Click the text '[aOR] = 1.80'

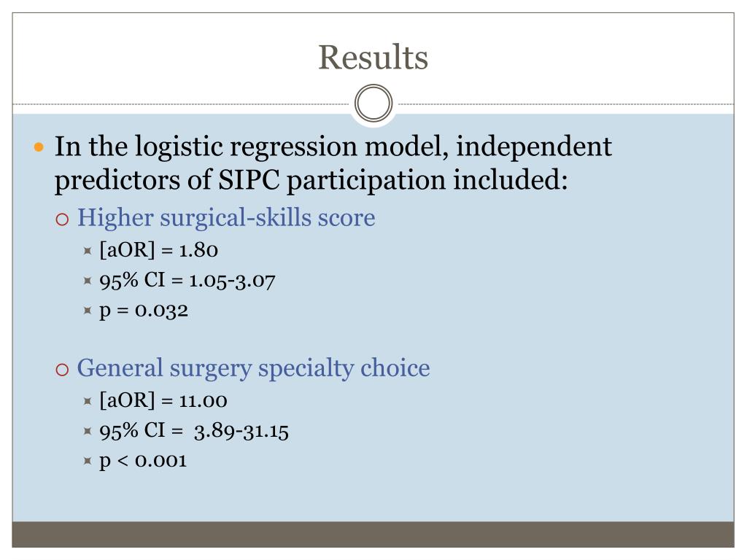point(158,250)
